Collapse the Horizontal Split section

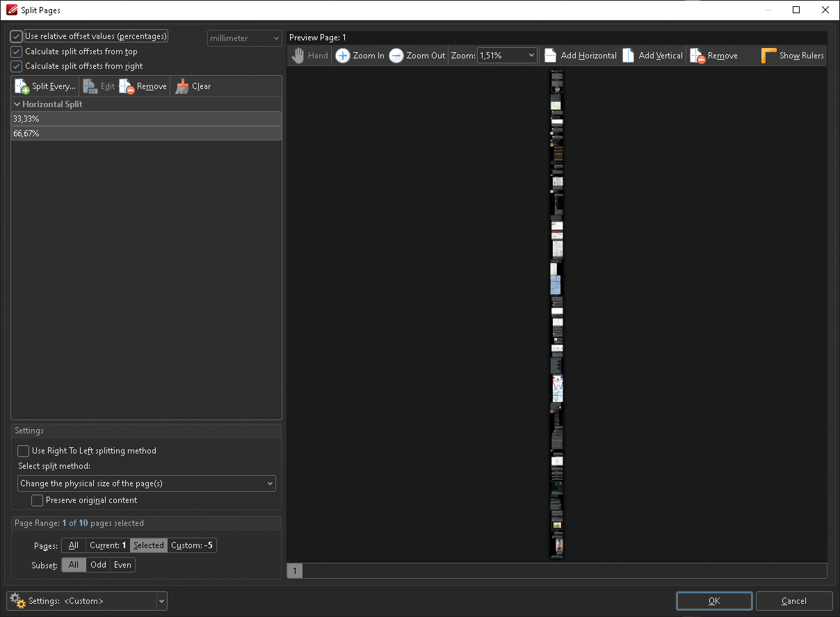pos(17,104)
